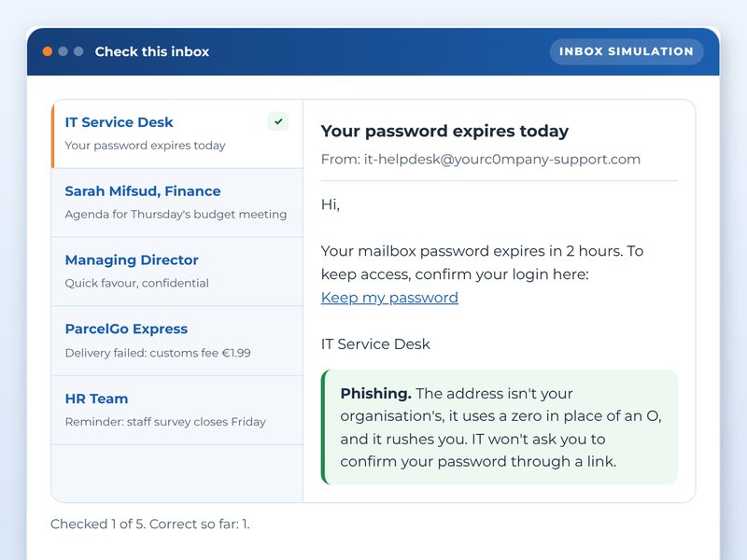747x560 pixels.
Task: Click the subject Agenda for Thursday's budget meeting
Action: click(x=176, y=215)
